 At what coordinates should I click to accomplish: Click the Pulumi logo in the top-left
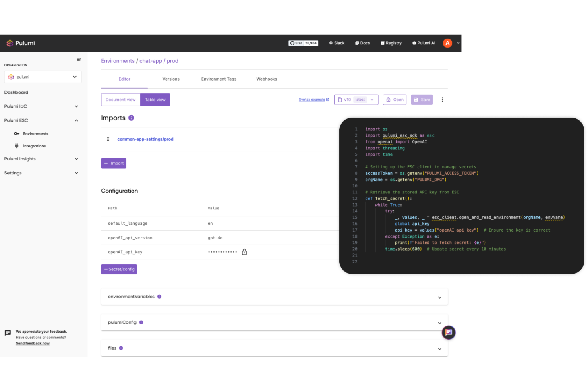click(x=21, y=43)
